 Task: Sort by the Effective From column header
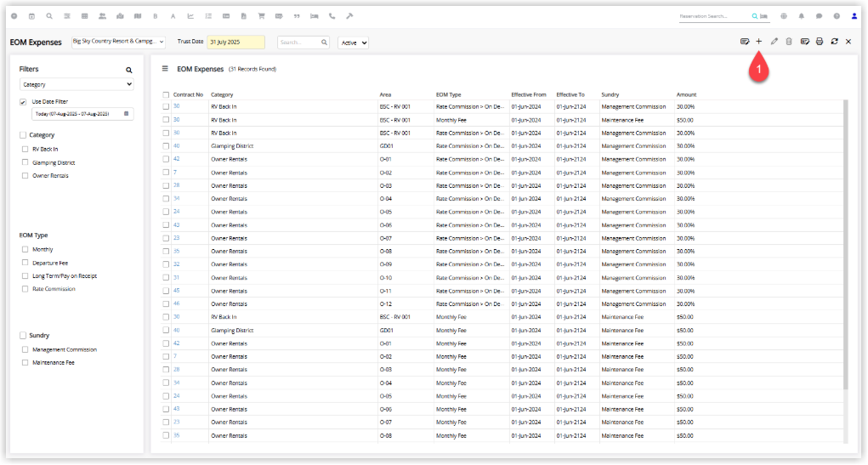tap(529, 94)
